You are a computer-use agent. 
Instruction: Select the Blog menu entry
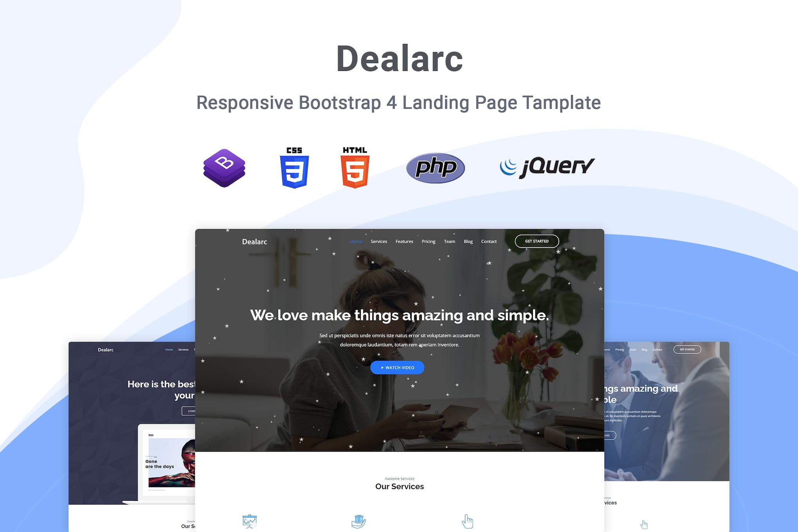coord(468,242)
